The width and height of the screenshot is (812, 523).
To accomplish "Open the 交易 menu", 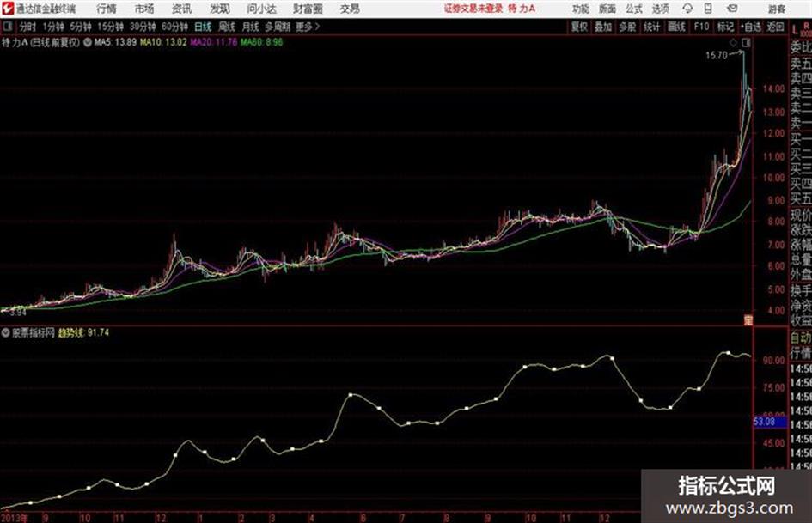I will (x=350, y=9).
